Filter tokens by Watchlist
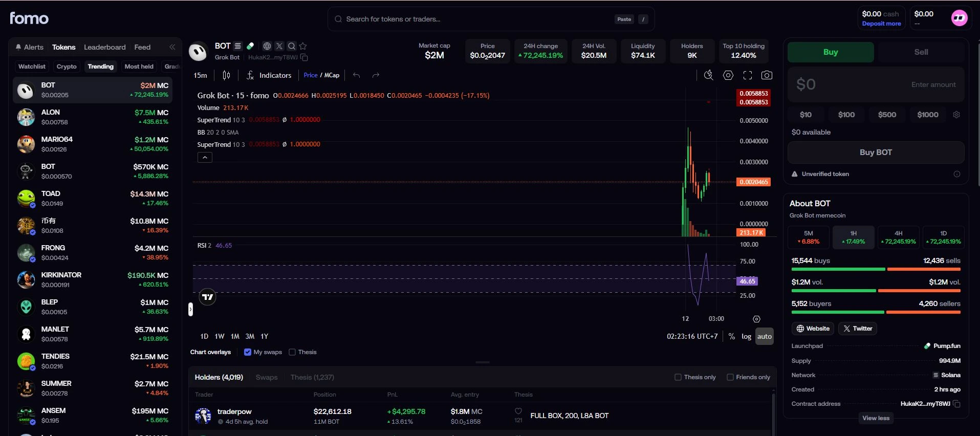 (32, 67)
